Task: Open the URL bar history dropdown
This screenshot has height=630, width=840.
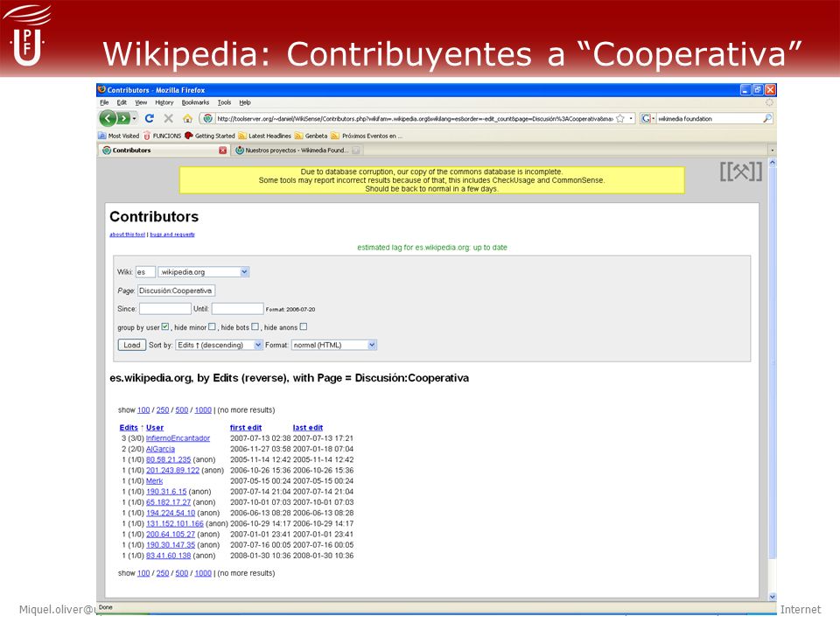Action: (x=631, y=118)
